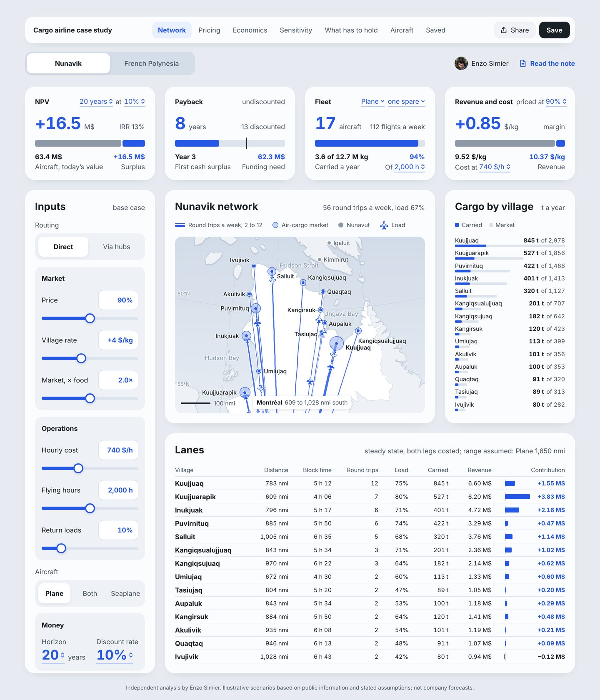Click the Save button
The width and height of the screenshot is (600, 700).
[554, 30]
